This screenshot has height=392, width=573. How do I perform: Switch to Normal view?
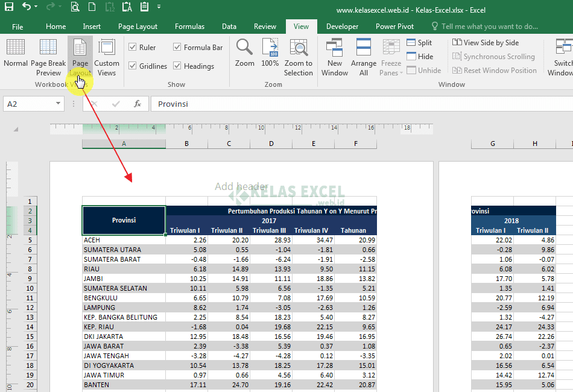[x=15, y=53]
